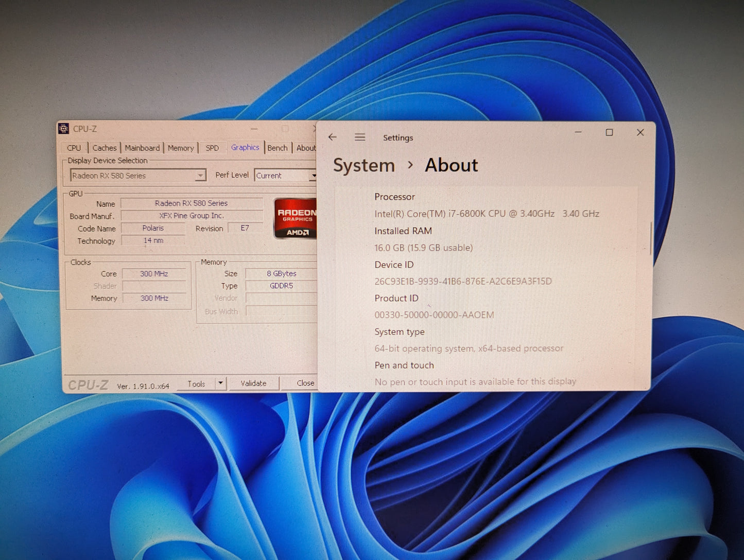Viewport: 744px width, 560px height.
Task: Maximize the Settings window
Action: point(609,132)
